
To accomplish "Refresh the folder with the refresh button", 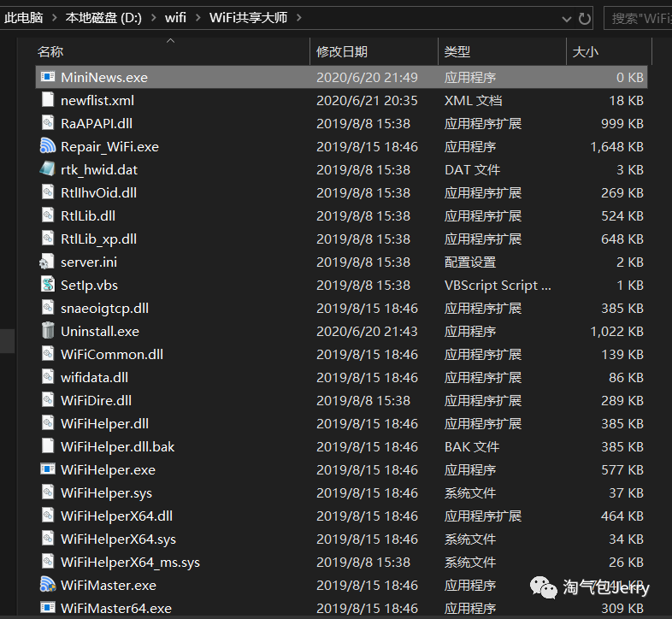I will pyautogui.click(x=584, y=18).
